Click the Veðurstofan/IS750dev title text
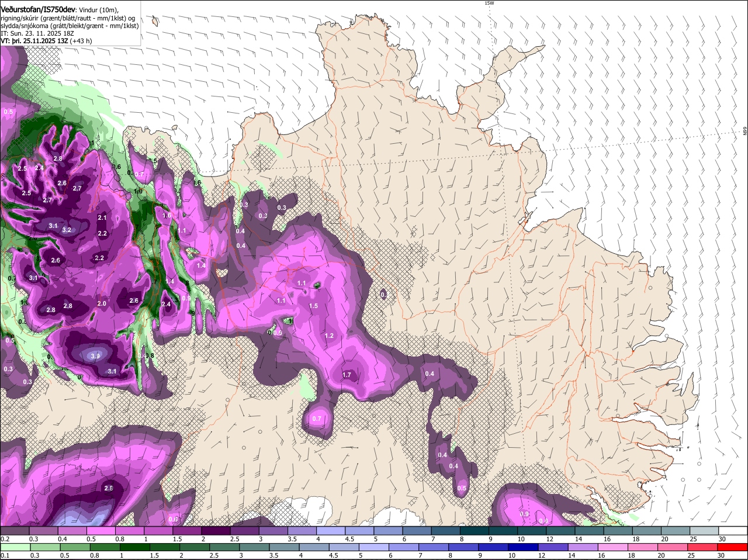 [x=38, y=9]
